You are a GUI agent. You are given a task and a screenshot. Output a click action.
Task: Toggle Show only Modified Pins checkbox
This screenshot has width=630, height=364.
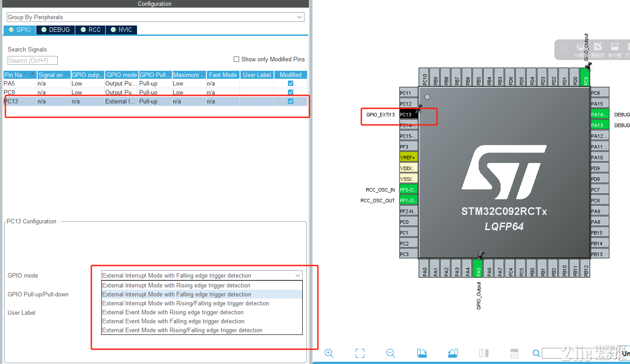(x=236, y=59)
